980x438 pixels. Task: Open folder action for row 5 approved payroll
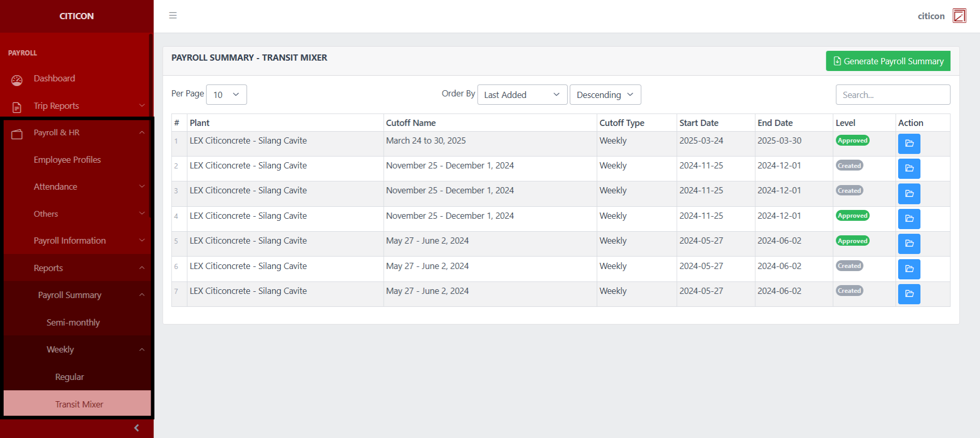[x=909, y=244]
